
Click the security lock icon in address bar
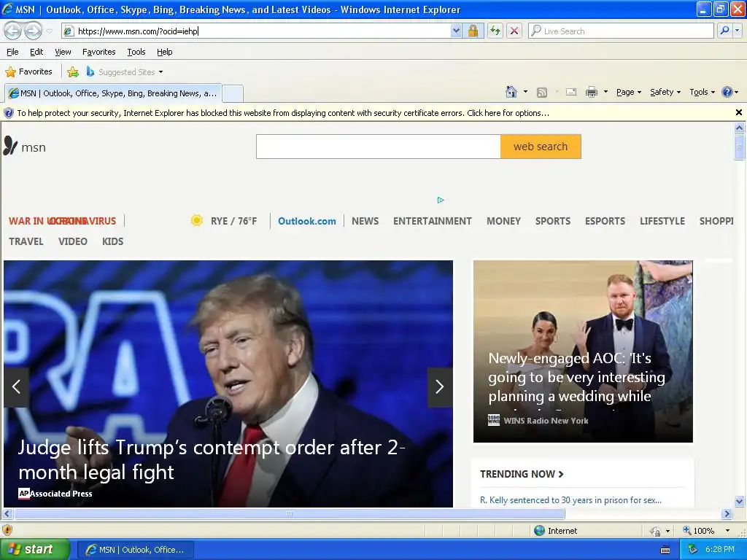(x=473, y=31)
